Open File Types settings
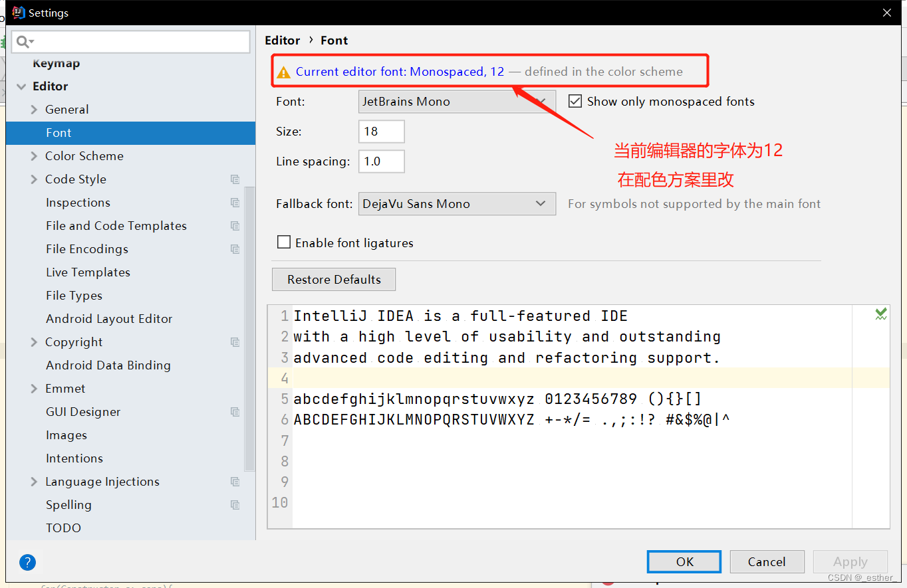This screenshot has width=907, height=588. tap(74, 296)
